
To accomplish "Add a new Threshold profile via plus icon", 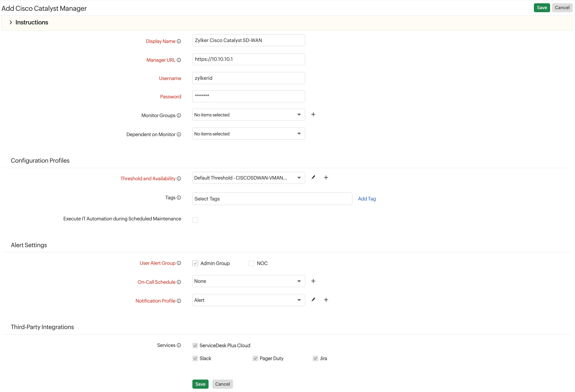I will [x=326, y=177].
